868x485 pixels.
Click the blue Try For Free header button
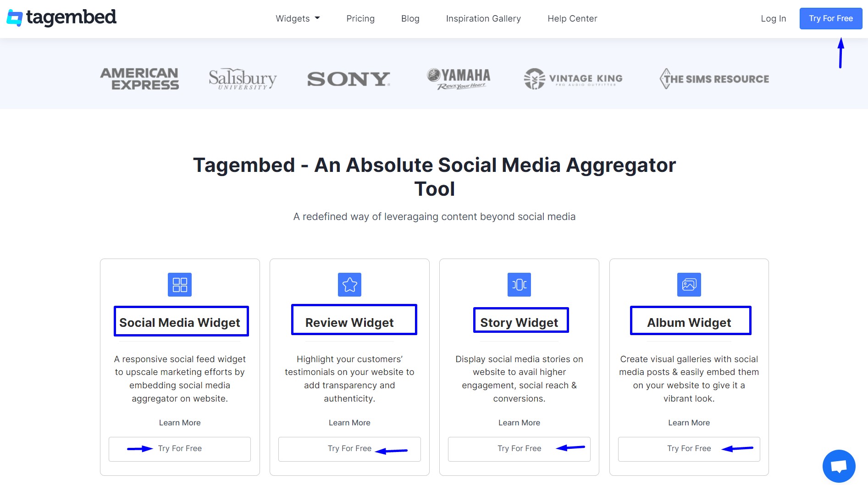pos(831,18)
